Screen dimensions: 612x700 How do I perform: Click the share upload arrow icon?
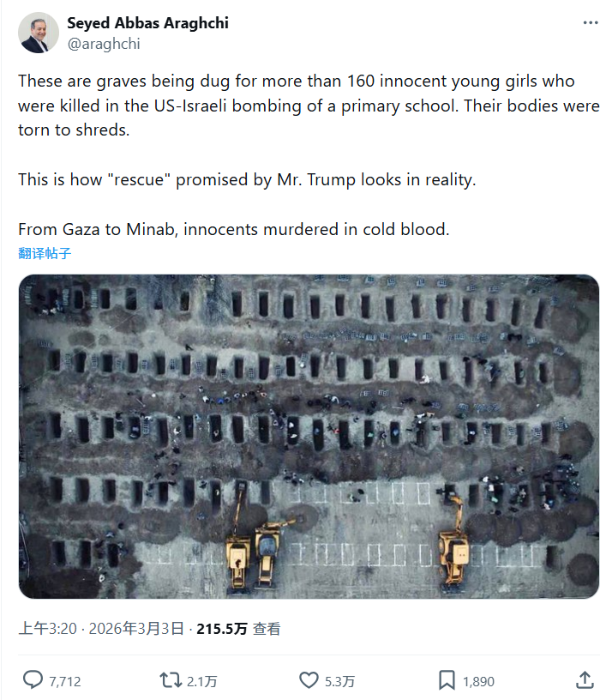pyautogui.click(x=585, y=680)
